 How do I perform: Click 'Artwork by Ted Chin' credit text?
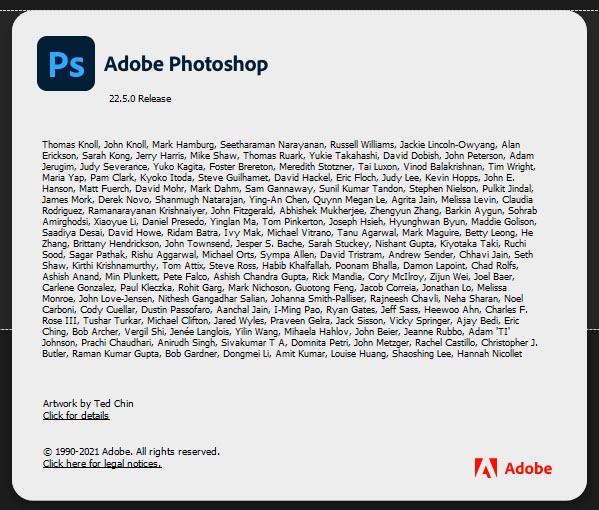click(88, 403)
